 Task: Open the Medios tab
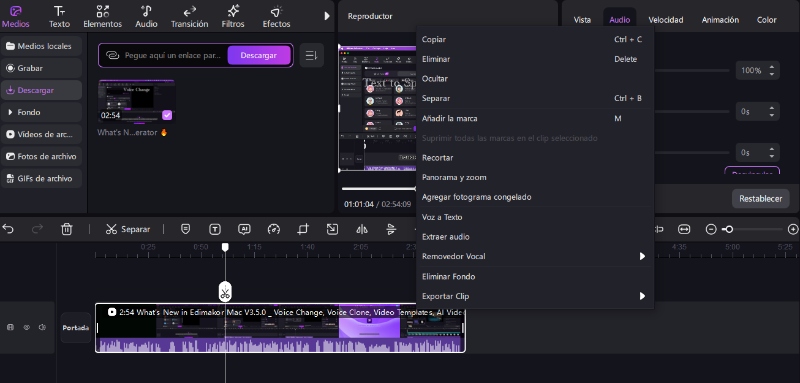coord(16,17)
